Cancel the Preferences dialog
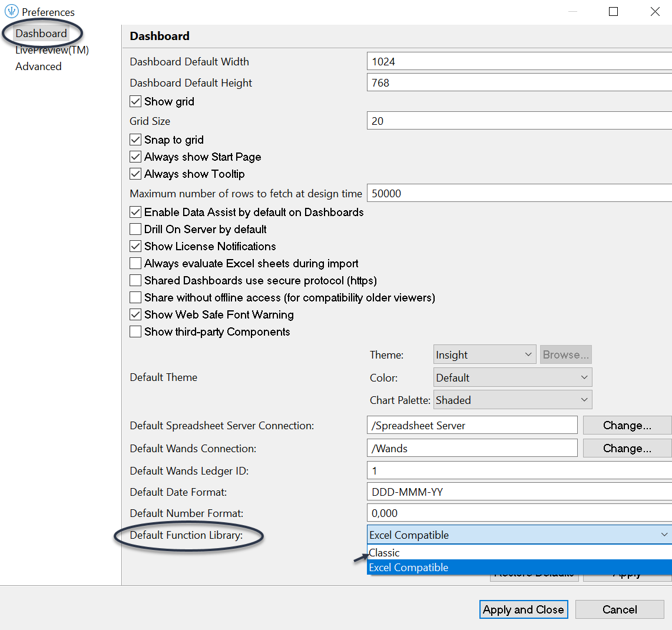Screen dimensions: 672x630 click(620, 609)
